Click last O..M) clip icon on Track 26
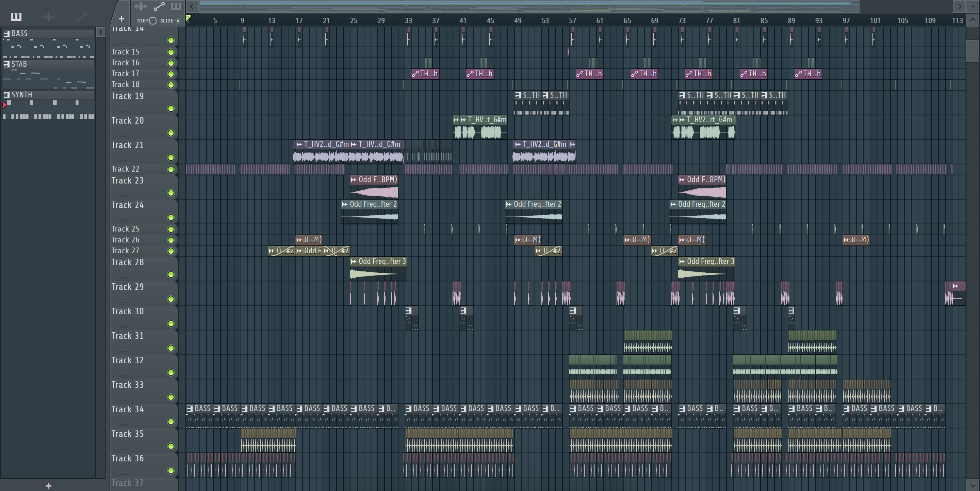Screen dimensions: 980x491 pos(847,240)
